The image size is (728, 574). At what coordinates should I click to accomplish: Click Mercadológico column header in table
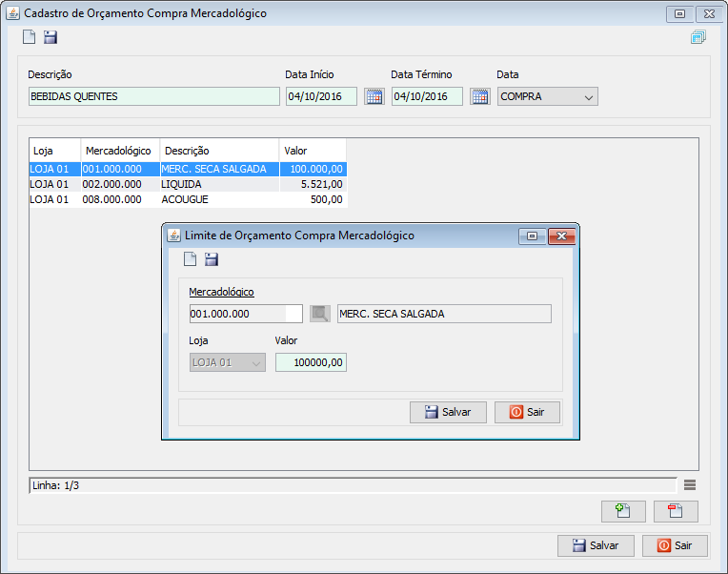(120, 151)
